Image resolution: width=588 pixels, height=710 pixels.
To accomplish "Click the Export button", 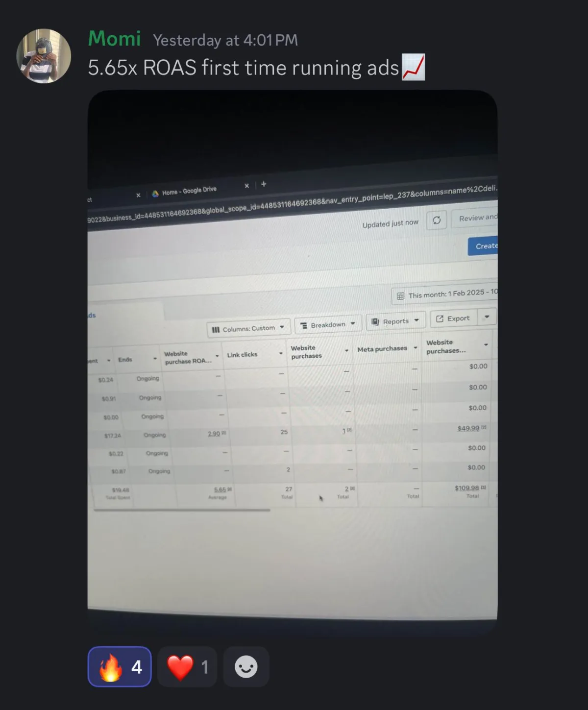I will coord(453,318).
